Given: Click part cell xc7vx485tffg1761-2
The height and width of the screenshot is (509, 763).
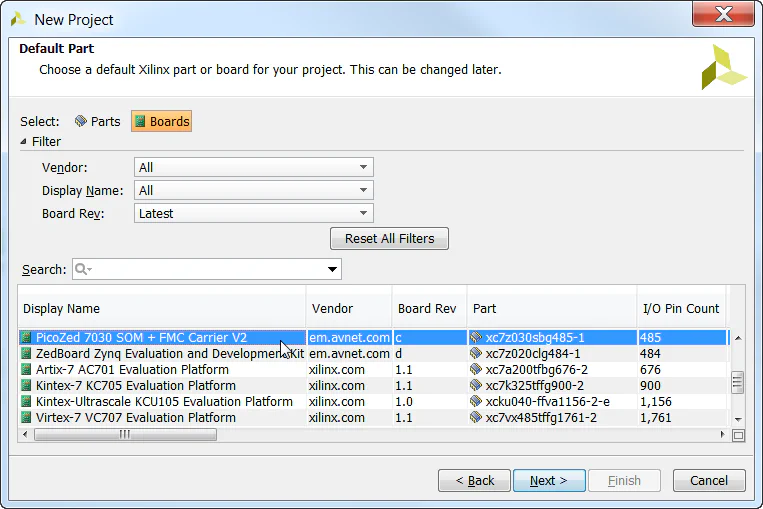Looking at the screenshot, I should click(x=552, y=418).
